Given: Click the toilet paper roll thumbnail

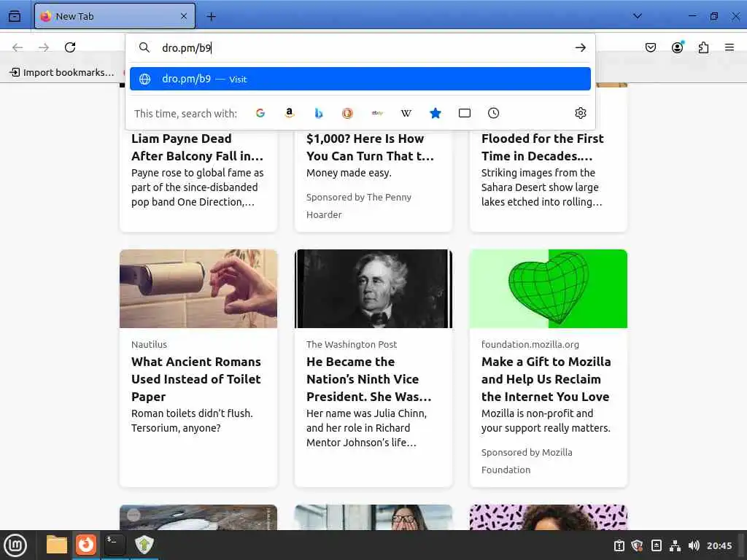Looking at the screenshot, I should coord(198,289).
